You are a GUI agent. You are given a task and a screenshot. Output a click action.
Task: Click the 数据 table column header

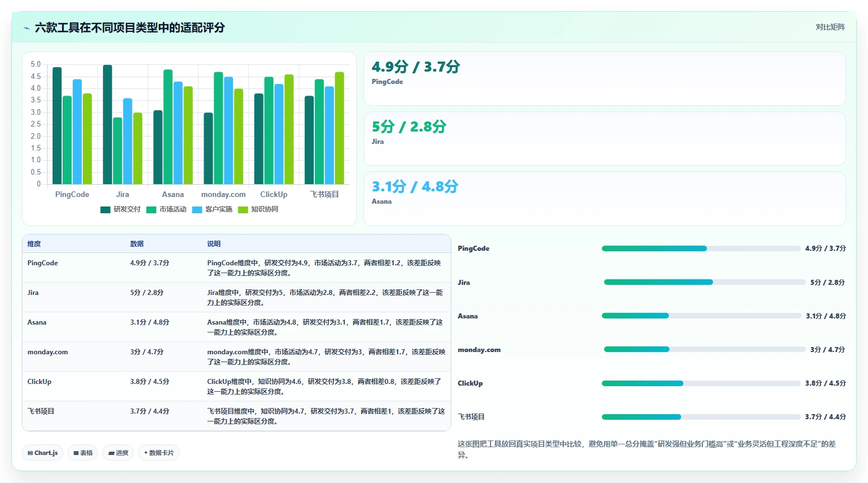tap(137, 244)
